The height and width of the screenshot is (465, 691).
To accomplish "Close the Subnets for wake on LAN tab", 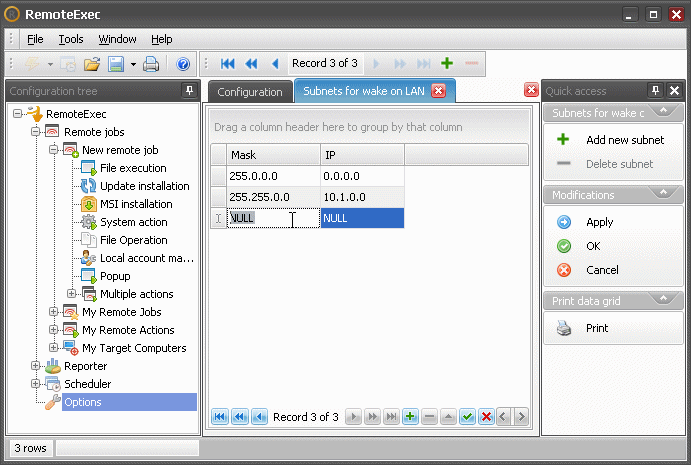I will pyautogui.click(x=438, y=91).
